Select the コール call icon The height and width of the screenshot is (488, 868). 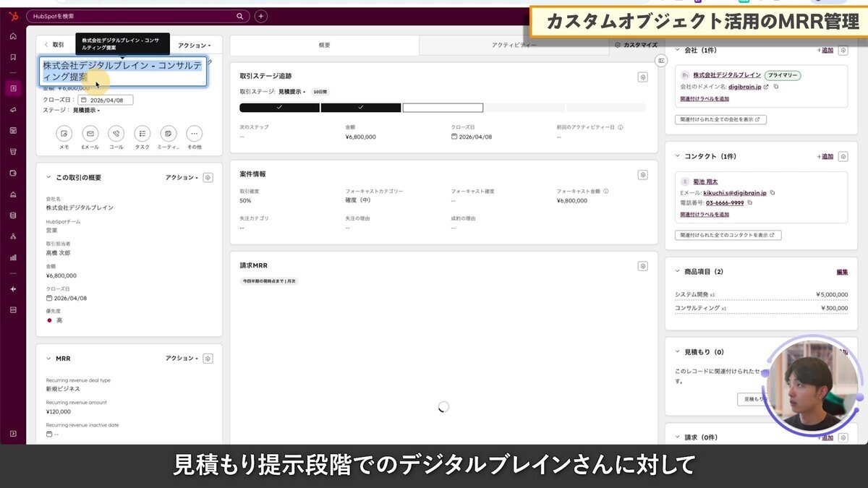click(116, 134)
